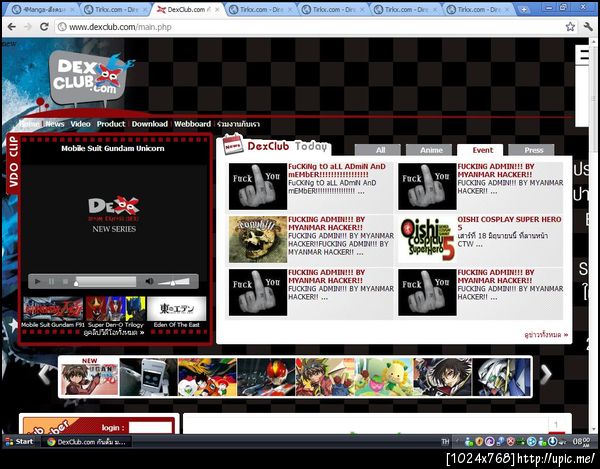Open the Super Den-O Trilogy thumbnail
Image resolution: width=600 pixels, height=469 pixels.
[x=116, y=309]
